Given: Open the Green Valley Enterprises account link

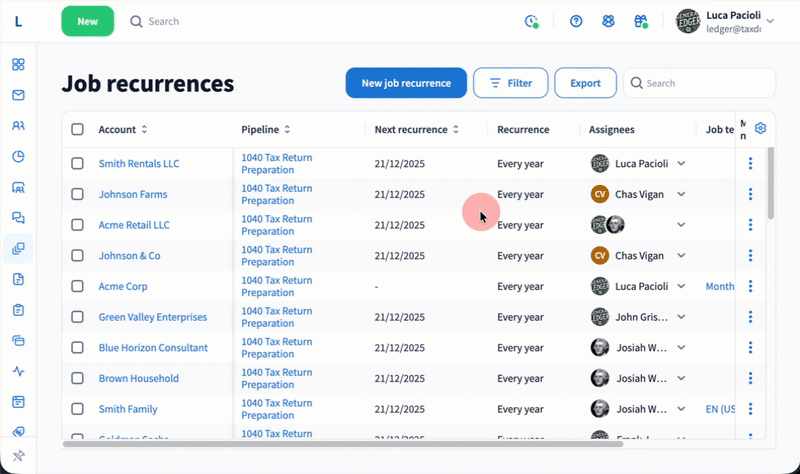Looking at the screenshot, I should (152, 317).
